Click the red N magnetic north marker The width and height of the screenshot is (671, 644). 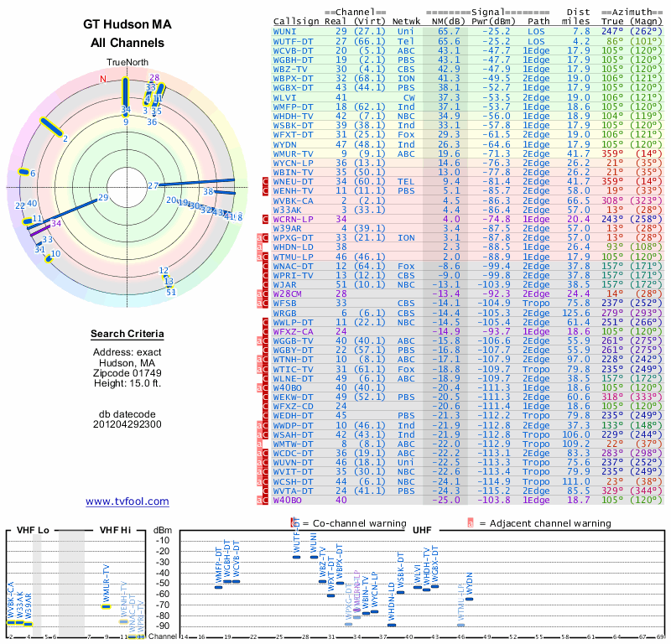(x=102, y=79)
